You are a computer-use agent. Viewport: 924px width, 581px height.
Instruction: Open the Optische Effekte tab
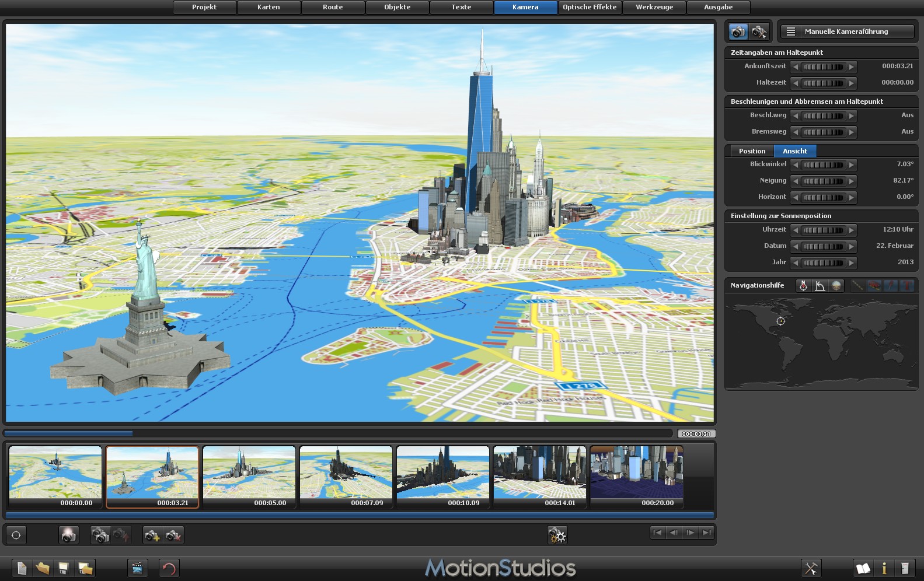589,7
